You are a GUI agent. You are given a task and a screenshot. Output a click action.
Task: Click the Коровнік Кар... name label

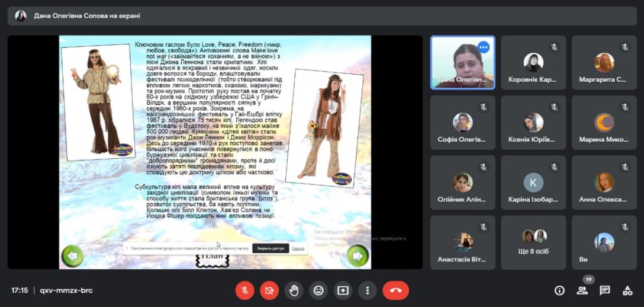[x=533, y=80]
